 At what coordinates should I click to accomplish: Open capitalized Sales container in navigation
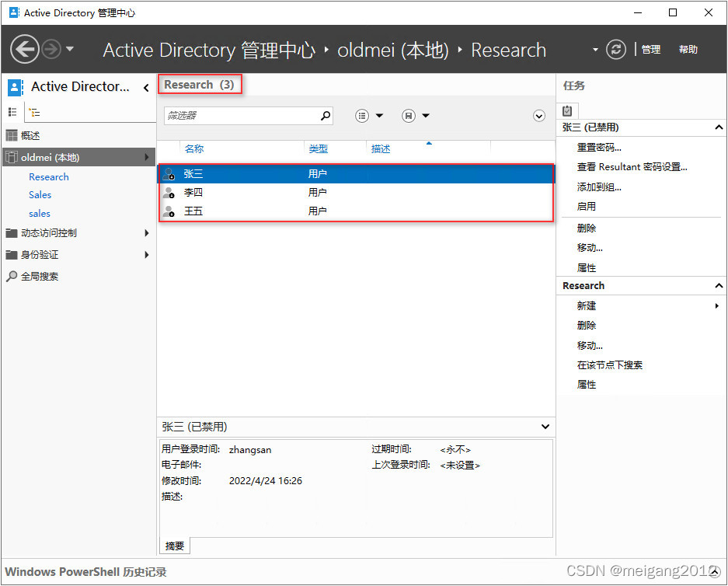click(40, 195)
